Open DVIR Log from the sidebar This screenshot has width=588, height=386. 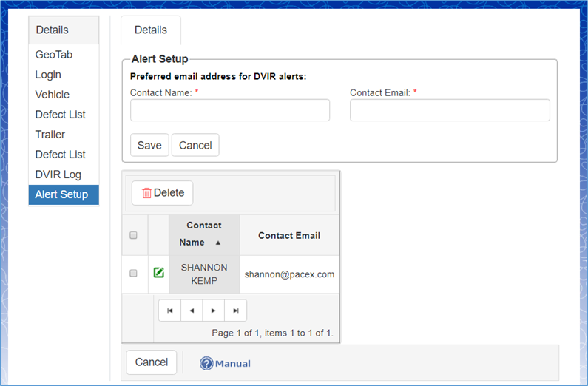(x=58, y=175)
